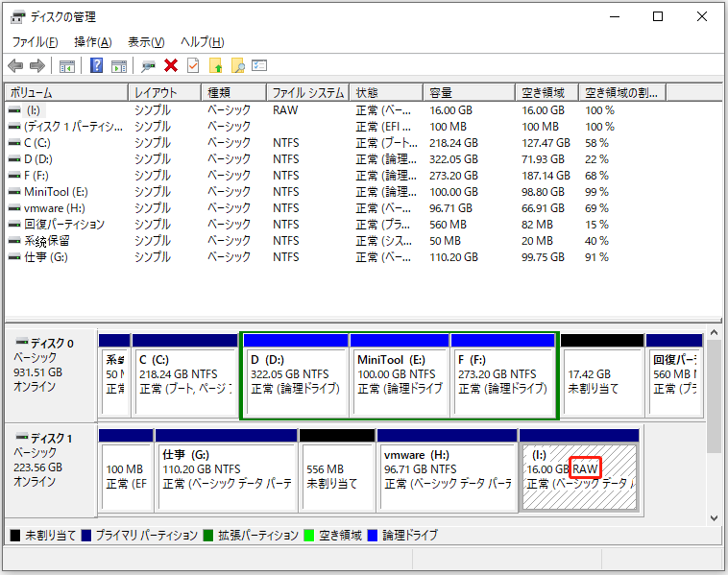The height and width of the screenshot is (575, 728).
Task: Open the ファイル(F) menu
Action: point(35,42)
